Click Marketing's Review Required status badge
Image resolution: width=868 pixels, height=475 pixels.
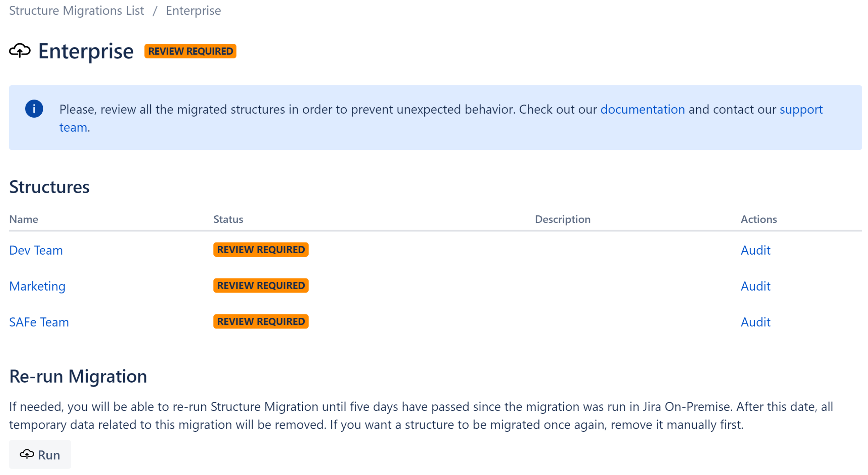(261, 286)
